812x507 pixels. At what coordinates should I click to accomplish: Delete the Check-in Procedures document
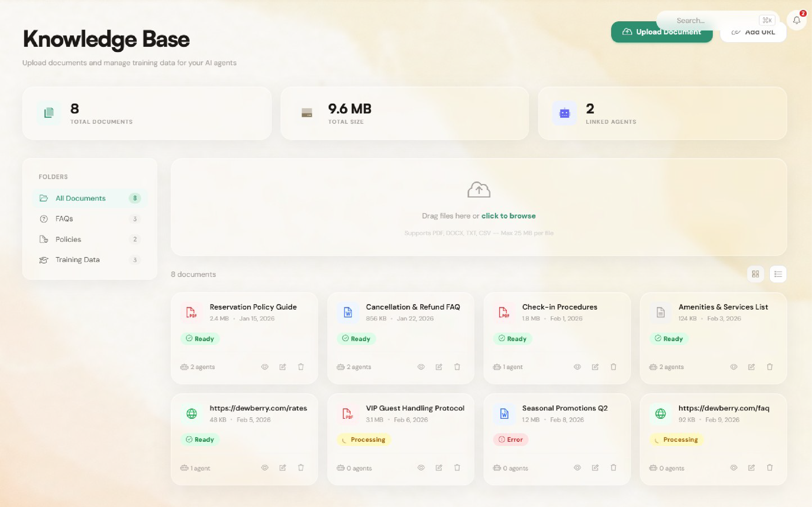(613, 367)
